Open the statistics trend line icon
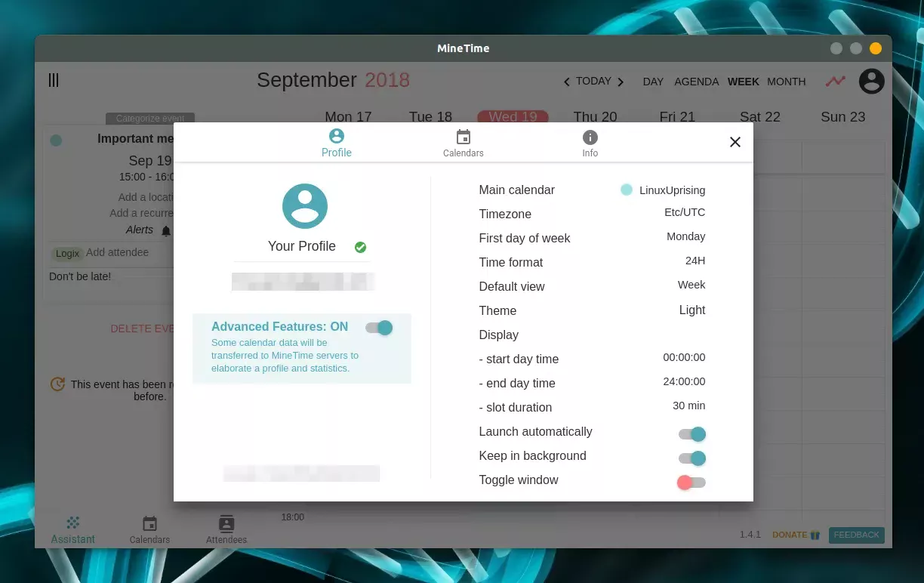Screen dimensions: 924x583 [835, 81]
